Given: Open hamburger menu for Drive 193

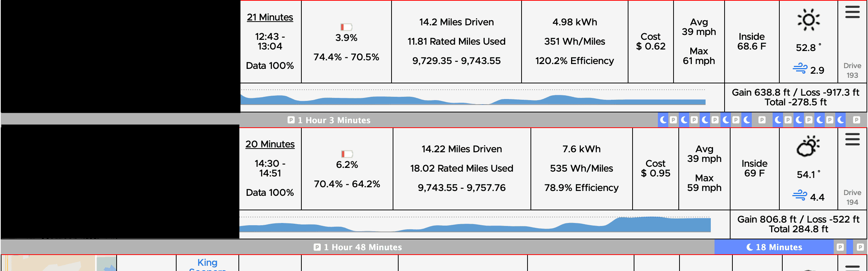Looking at the screenshot, I should click(852, 12).
